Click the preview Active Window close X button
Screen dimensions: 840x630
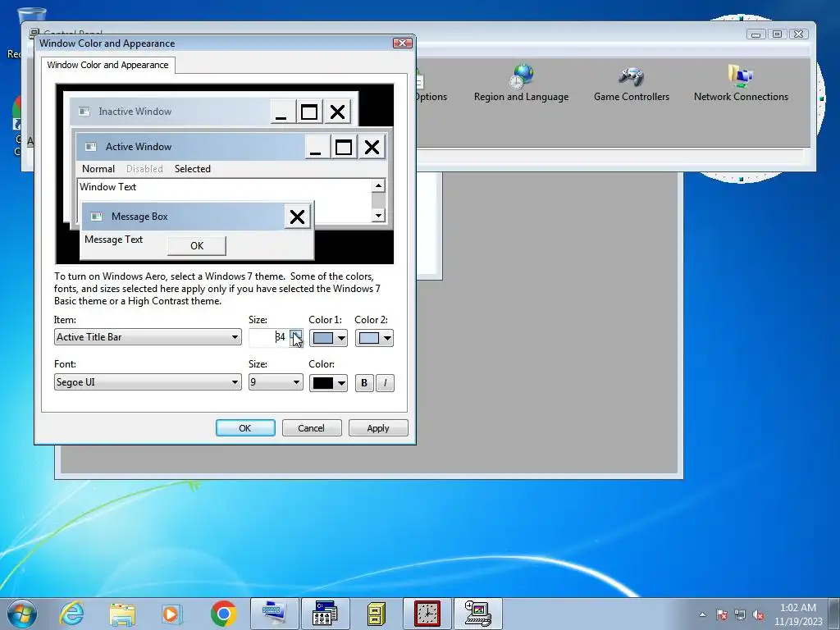372,147
